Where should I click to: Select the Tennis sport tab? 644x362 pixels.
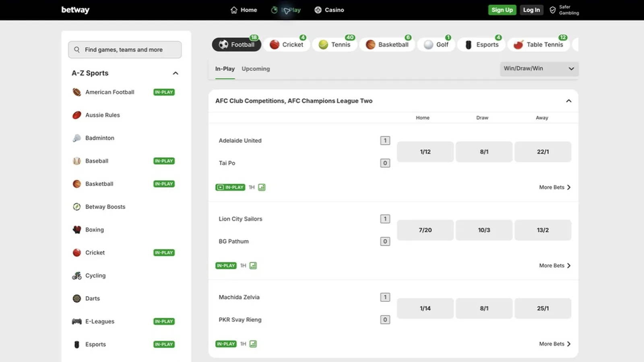point(334,44)
